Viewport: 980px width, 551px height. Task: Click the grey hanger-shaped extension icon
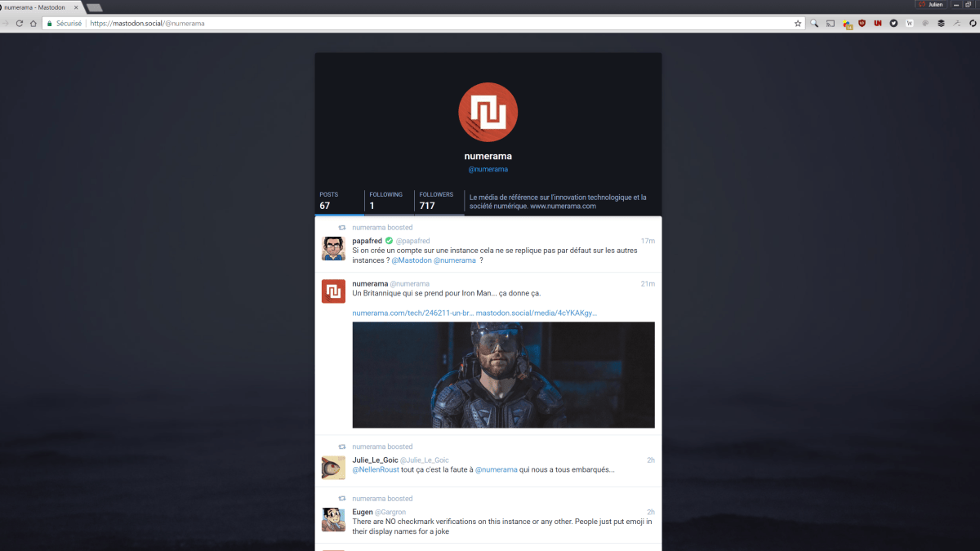coord(956,24)
